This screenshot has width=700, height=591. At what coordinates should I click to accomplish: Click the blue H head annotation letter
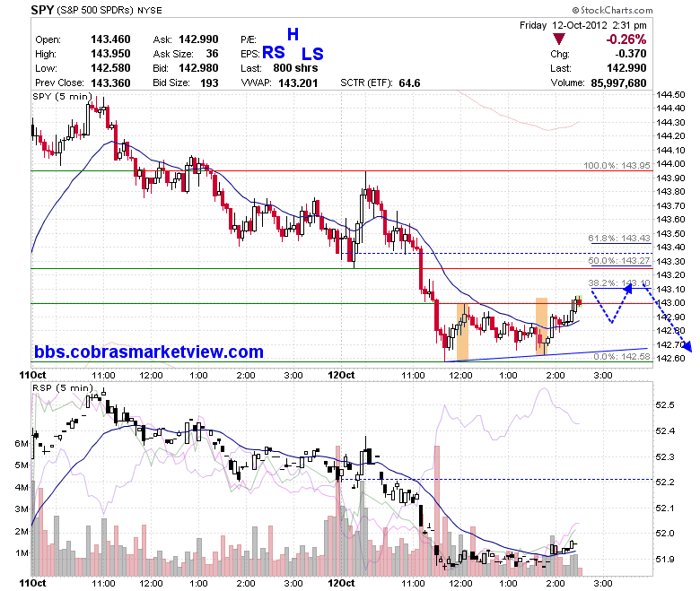pyautogui.click(x=293, y=34)
